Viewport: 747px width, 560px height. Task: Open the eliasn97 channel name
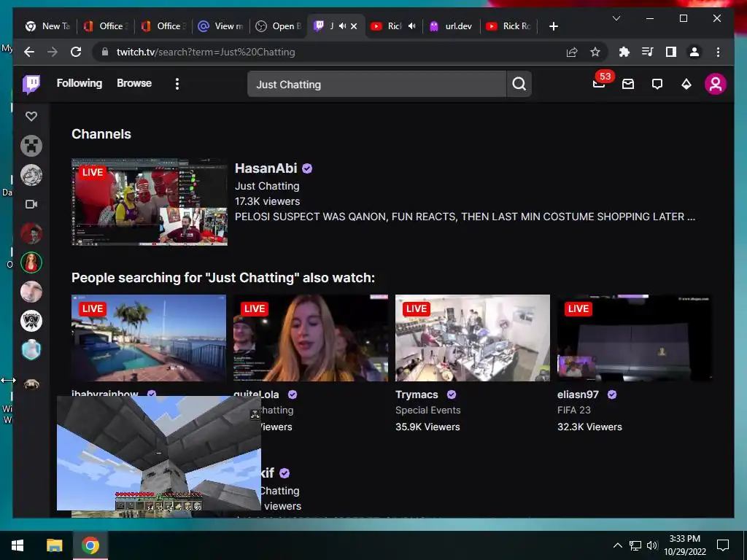(578, 394)
